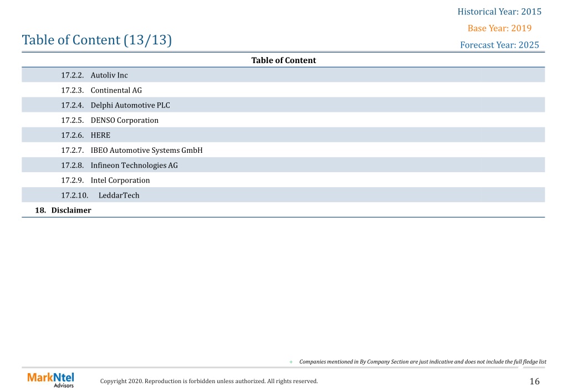Click the '17.2.4. Delphi Automotive PLC' row
This screenshot has width=567, height=392.
point(283,105)
